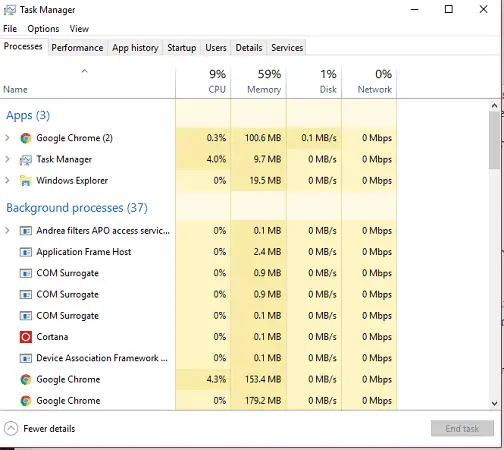This screenshot has width=504, height=450.
Task: Click the Andrea filters APO service icon
Action: [x=26, y=231]
